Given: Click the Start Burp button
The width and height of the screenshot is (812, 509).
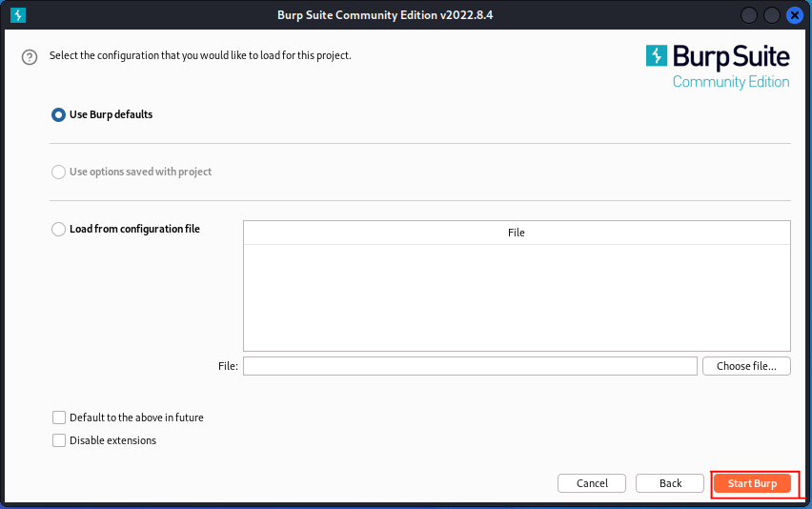Looking at the screenshot, I should pyautogui.click(x=752, y=483).
